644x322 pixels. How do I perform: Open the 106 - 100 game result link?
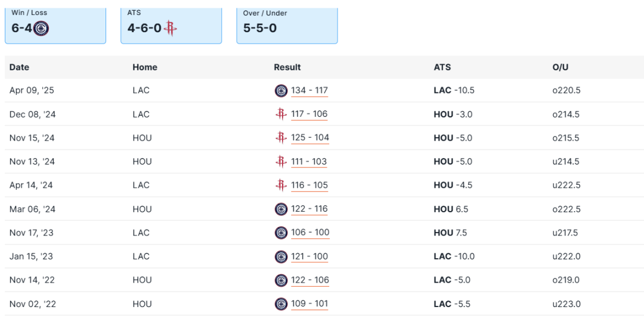tap(310, 233)
